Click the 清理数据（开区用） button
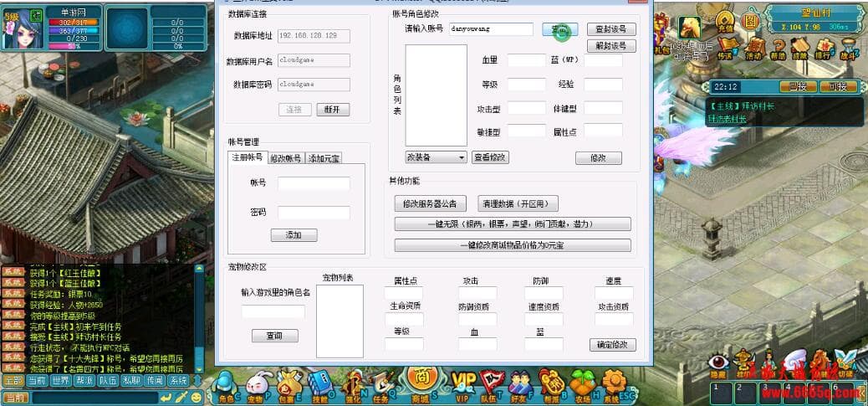The image size is (868, 406). (x=518, y=203)
